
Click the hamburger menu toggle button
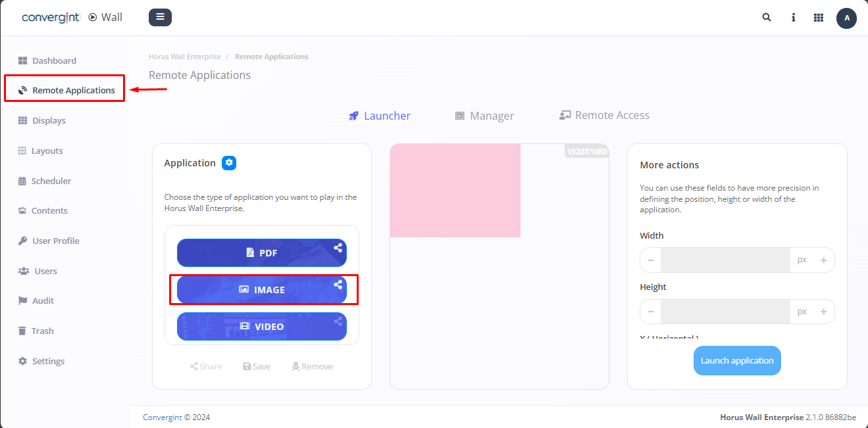click(160, 18)
